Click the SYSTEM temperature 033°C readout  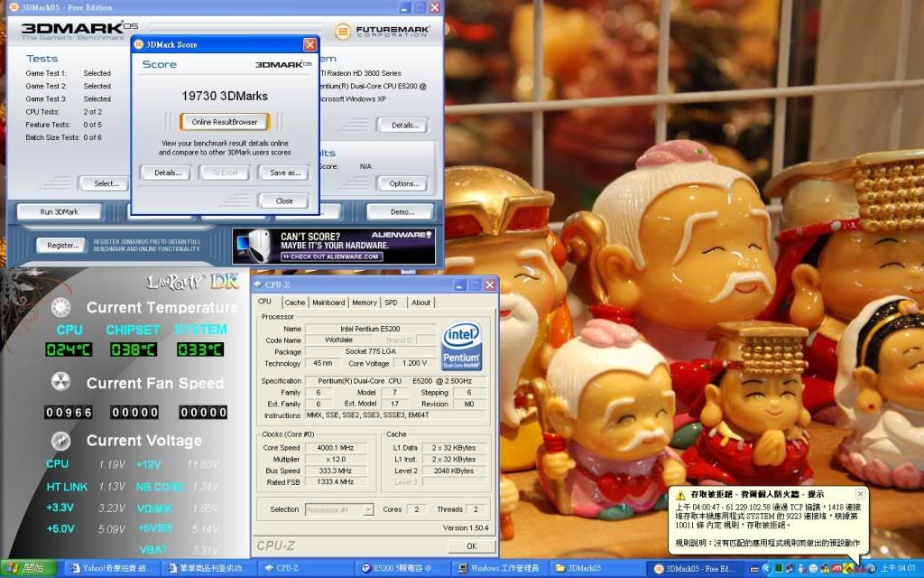[x=200, y=350]
